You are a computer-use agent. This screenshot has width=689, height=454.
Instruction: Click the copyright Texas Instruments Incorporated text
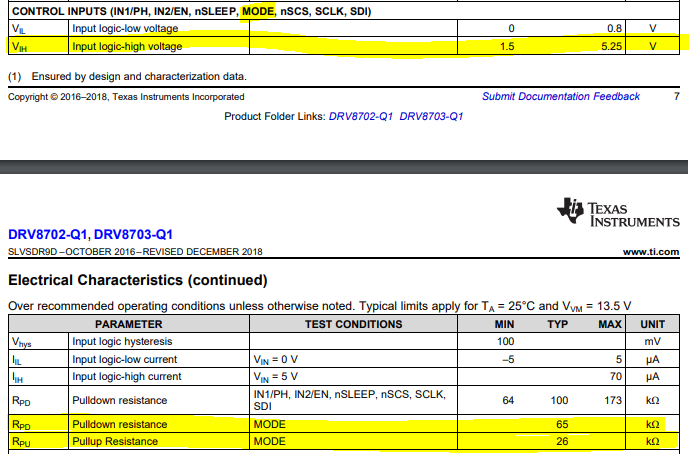(126, 97)
